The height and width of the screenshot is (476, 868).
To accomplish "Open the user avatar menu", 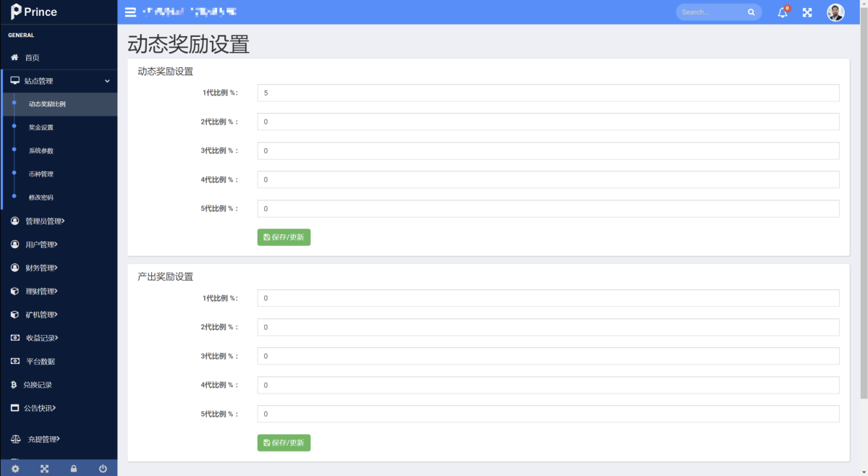I will coord(835,12).
